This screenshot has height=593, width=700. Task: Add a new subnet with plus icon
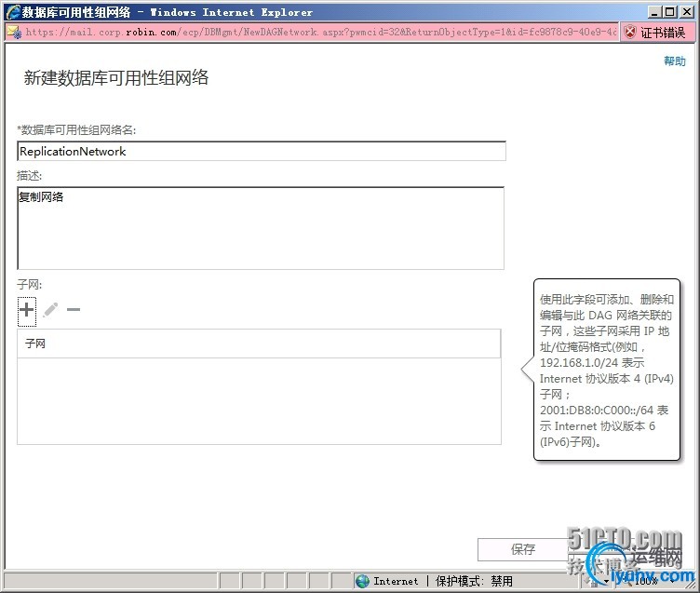click(27, 309)
